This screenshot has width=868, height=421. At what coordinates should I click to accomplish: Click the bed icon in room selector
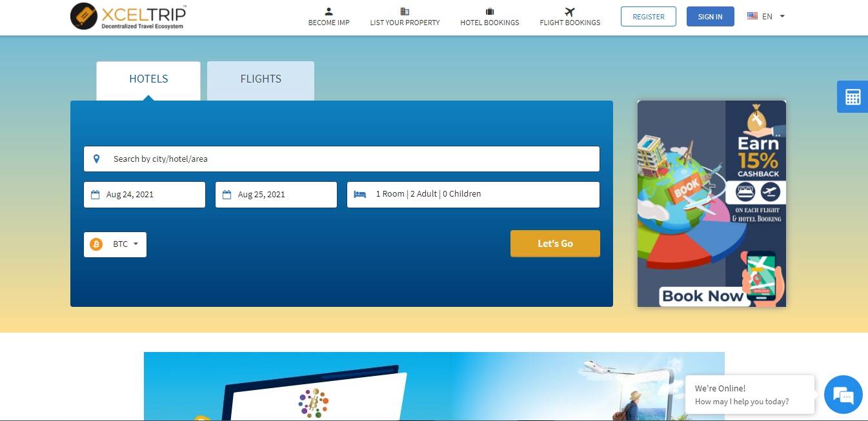click(x=360, y=194)
